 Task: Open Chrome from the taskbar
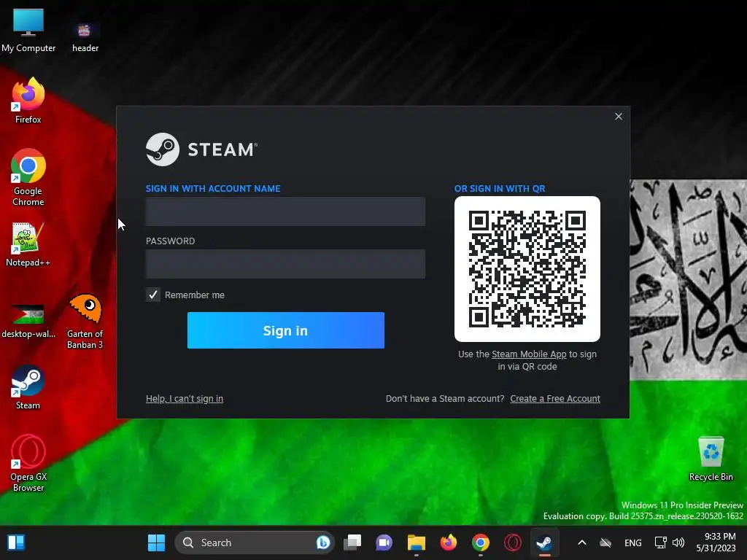point(481,542)
